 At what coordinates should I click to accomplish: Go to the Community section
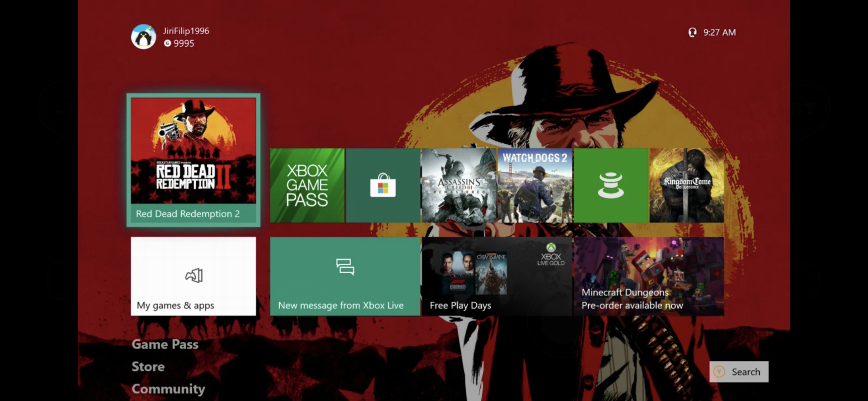[x=169, y=389]
